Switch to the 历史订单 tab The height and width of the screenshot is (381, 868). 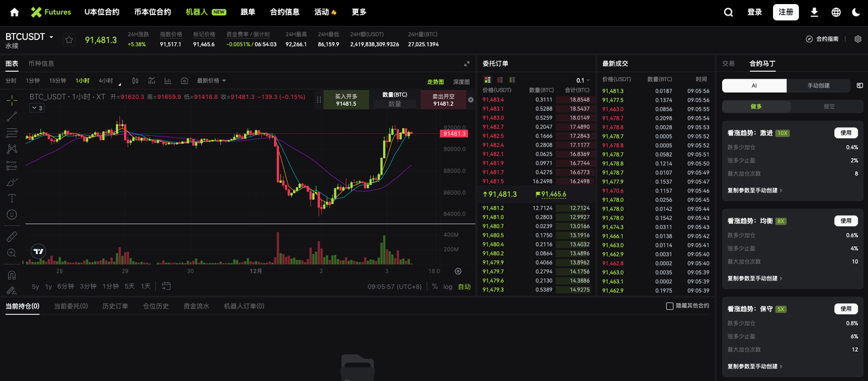click(115, 306)
